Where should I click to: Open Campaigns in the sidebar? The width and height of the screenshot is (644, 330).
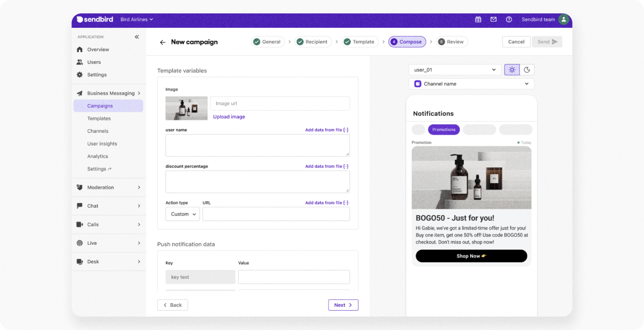pyautogui.click(x=108, y=106)
